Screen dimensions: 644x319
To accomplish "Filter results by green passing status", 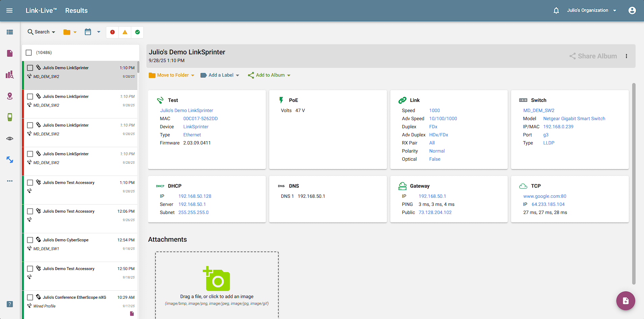I will (x=137, y=32).
